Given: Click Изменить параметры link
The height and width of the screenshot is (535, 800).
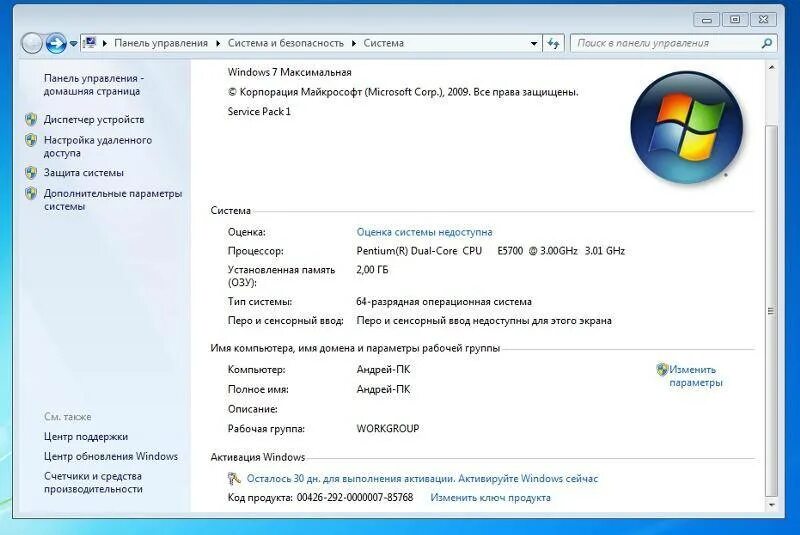Looking at the screenshot, I should (696, 376).
